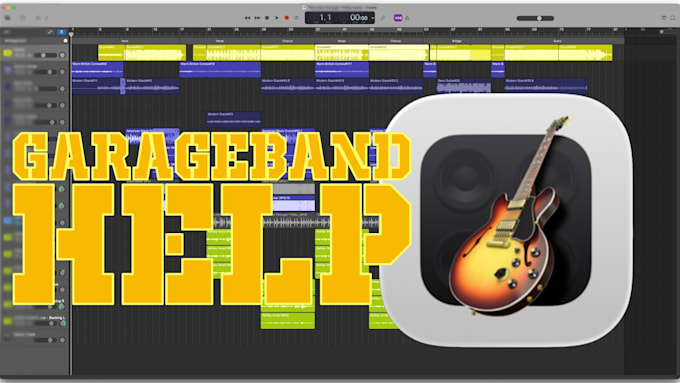Add an arrangement marker with the plus button

click(65, 41)
